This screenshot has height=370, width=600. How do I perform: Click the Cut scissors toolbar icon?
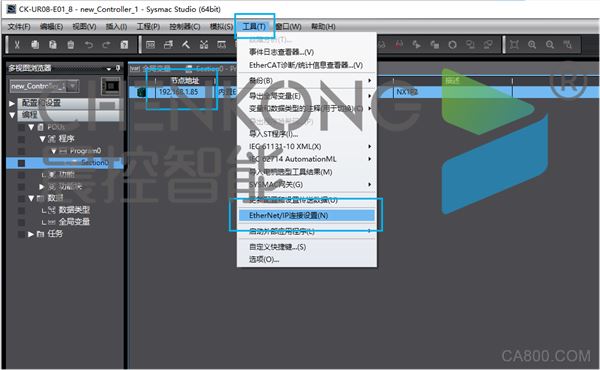(x=17, y=45)
